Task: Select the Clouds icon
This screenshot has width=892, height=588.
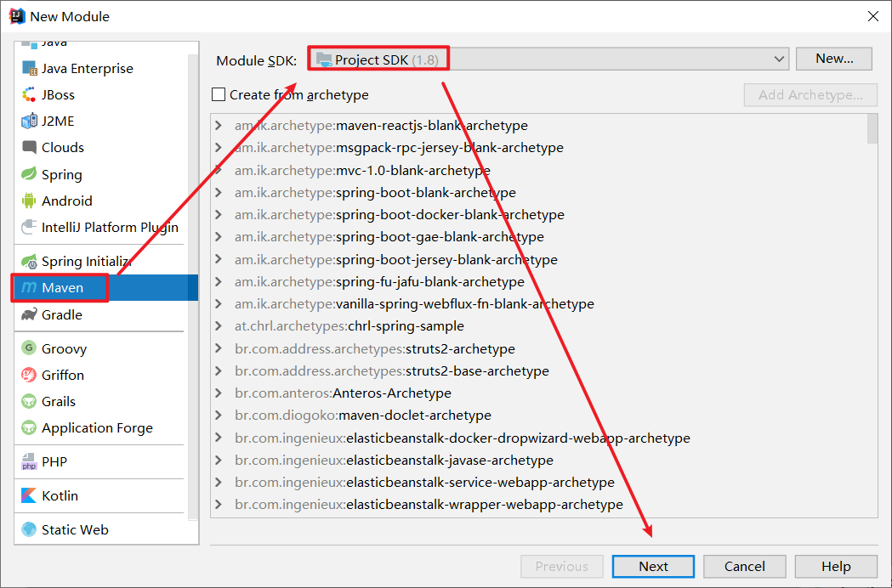Action: coord(30,148)
